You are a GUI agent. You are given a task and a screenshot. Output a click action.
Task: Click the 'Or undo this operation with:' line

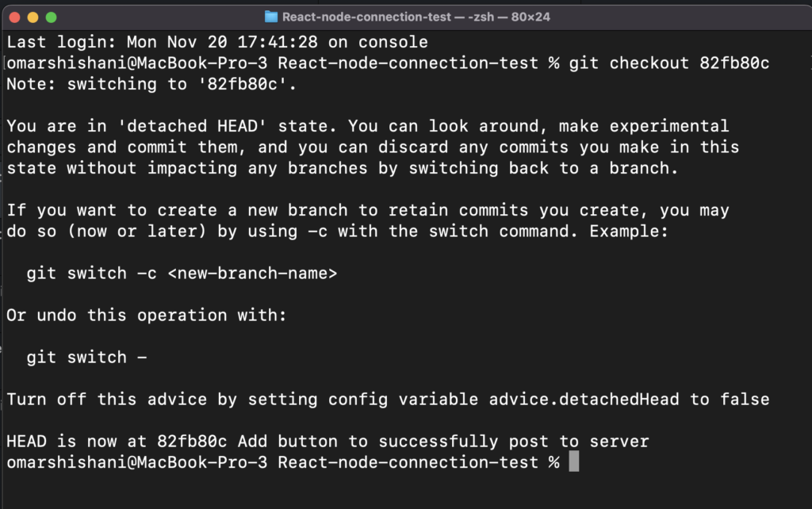coord(146,316)
